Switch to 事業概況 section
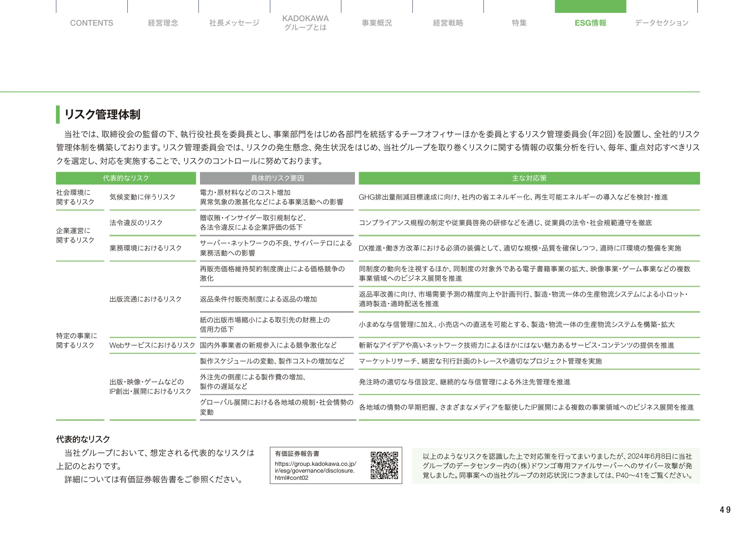The width and height of the screenshot is (756, 535). click(376, 23)
